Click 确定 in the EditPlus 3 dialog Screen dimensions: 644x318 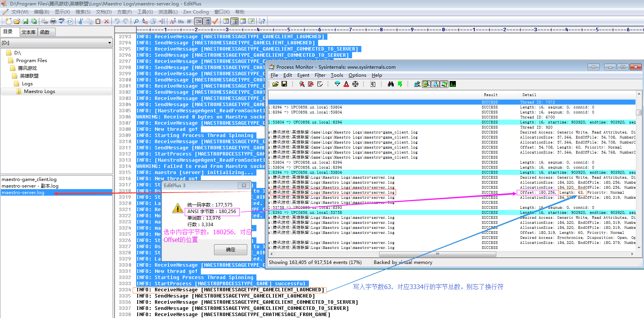click(231, 250)
